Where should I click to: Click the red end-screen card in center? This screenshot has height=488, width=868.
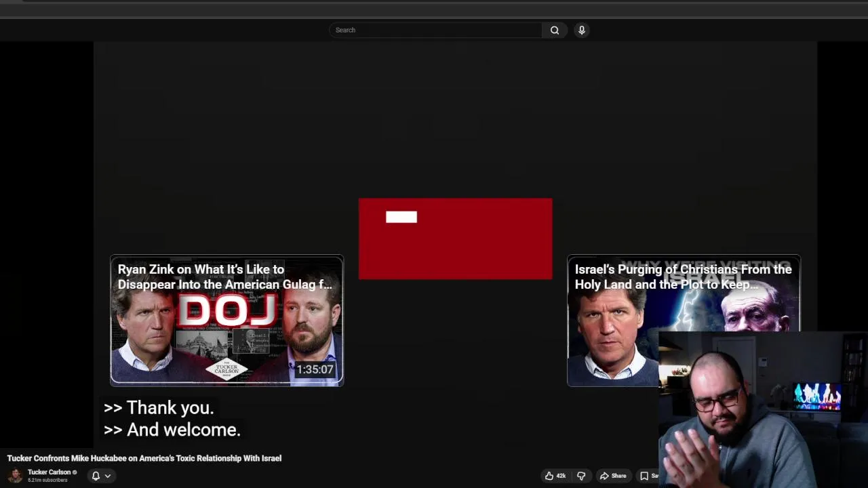click(x=455, y=239)
